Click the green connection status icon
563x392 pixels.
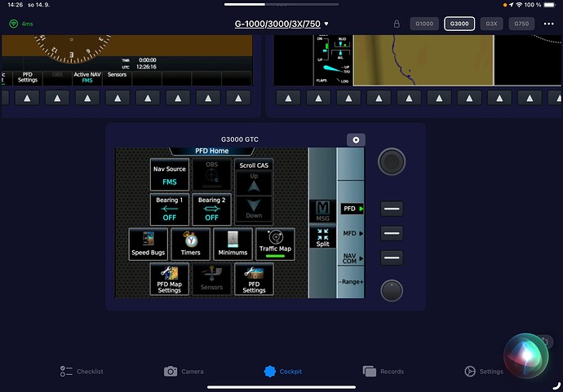pyautogui.click(x=14, y=24)
